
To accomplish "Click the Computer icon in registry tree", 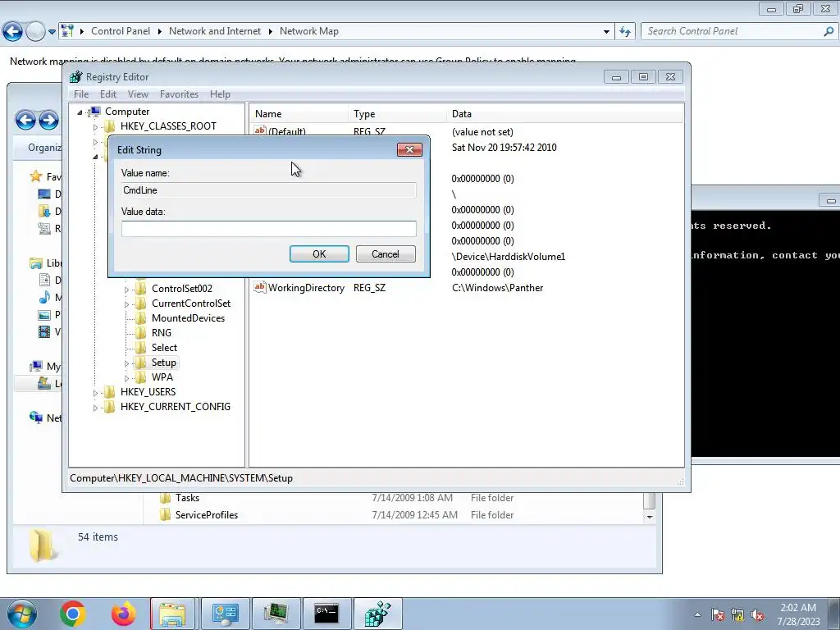I will pos(94,112).
